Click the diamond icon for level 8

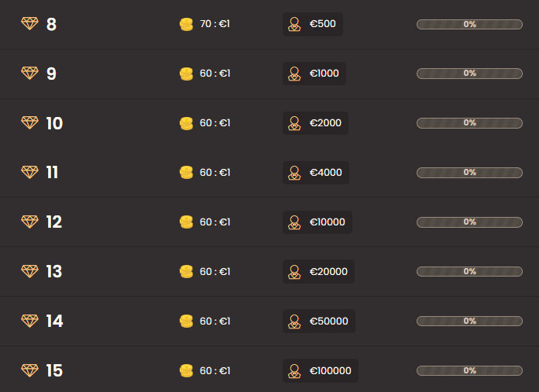click(29, 24)
